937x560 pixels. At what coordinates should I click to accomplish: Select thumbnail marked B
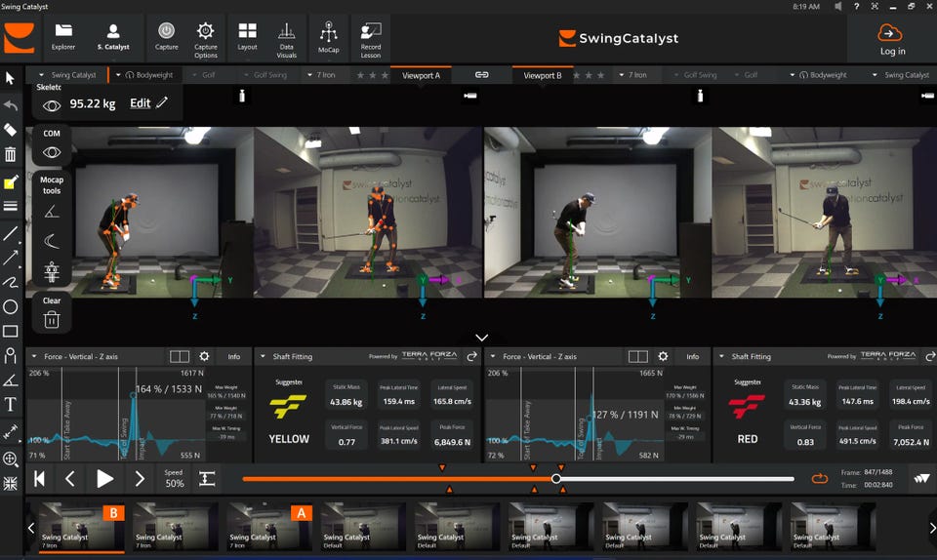82,527
